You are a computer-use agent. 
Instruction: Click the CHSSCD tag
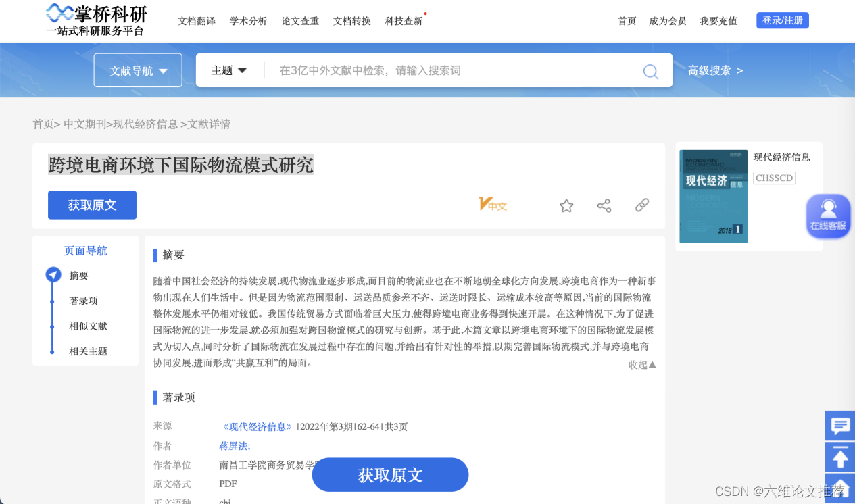pos(775,178)
